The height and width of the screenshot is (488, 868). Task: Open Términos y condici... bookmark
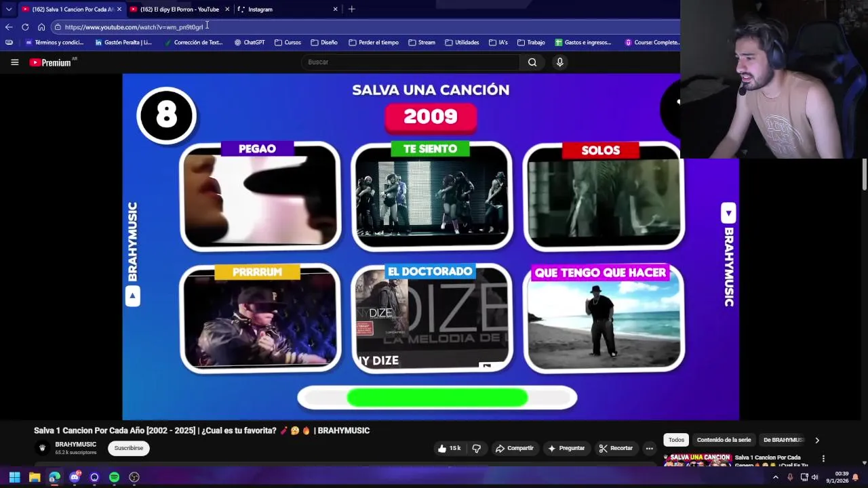54,42
